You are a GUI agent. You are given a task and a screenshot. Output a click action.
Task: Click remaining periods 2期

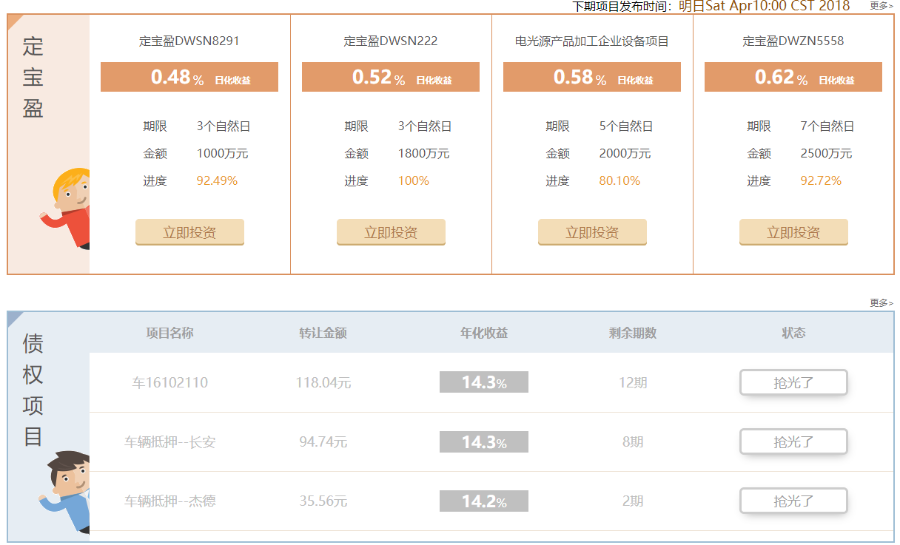coord(633,501)
